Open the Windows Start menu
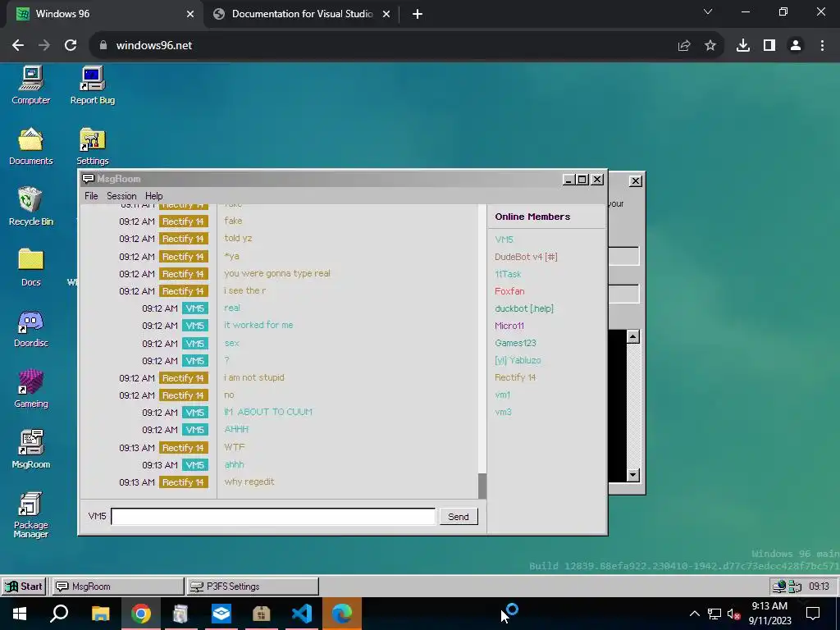Viewport: 840px width, 630px height. (x=20, y=614)
